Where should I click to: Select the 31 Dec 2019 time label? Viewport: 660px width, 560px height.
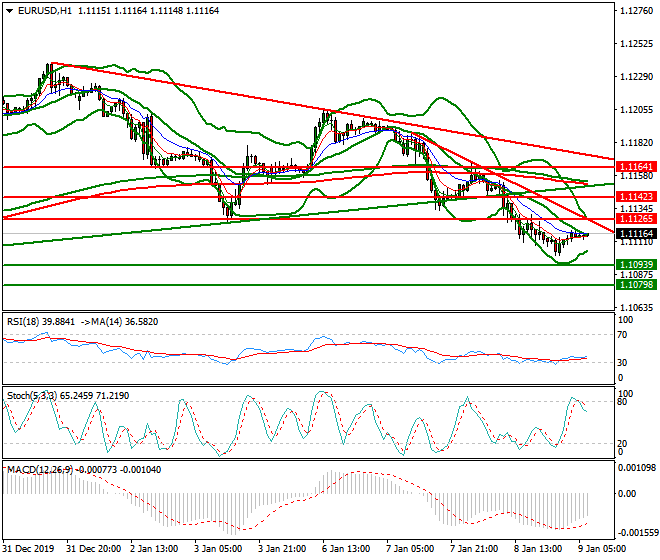tap(28, 549)
